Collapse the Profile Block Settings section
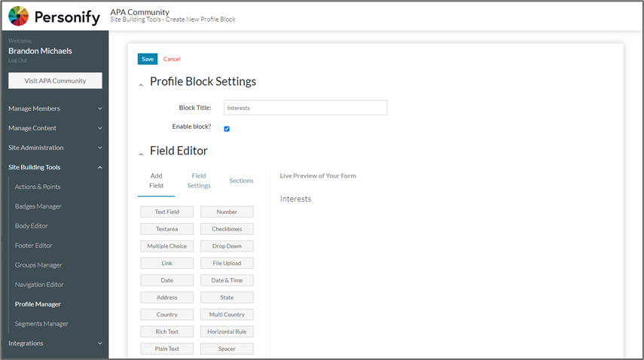Image resolution: width=644 pixels, height=360 pixels. pyautogui.click(x=141, y=84)
